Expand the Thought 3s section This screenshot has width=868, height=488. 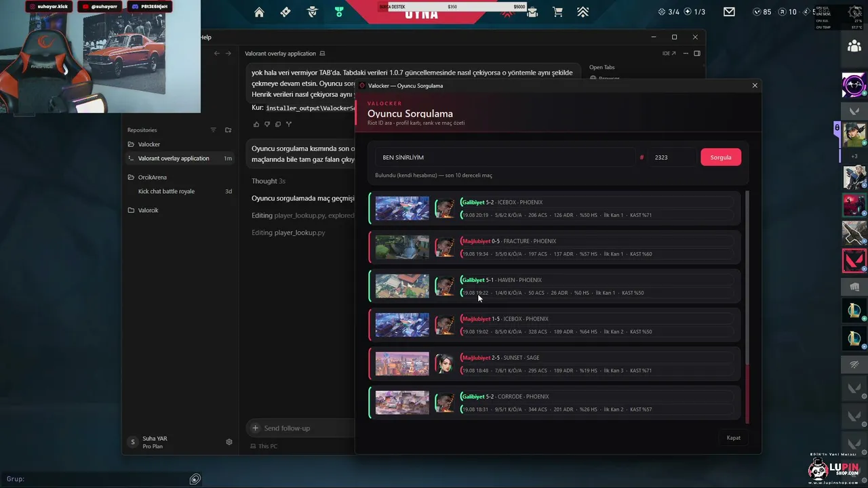pos(269,181)
